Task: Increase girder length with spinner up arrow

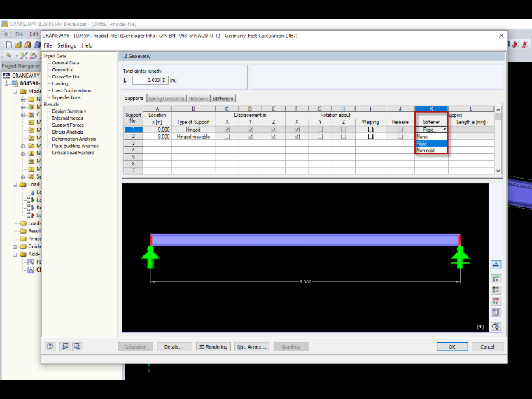Action: 164,78
